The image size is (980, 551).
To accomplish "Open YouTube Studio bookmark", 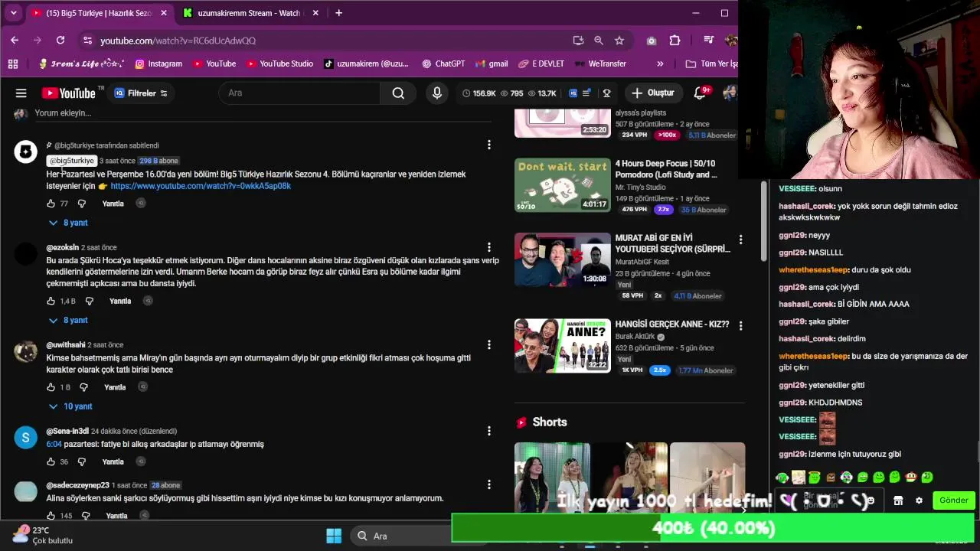I will (279, 64).
